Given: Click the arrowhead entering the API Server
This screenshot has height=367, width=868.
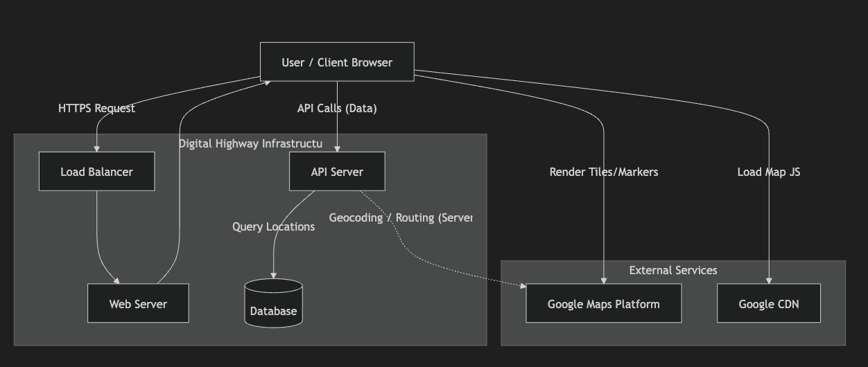Looking at the screenshot, I should [x=337, y=148].
